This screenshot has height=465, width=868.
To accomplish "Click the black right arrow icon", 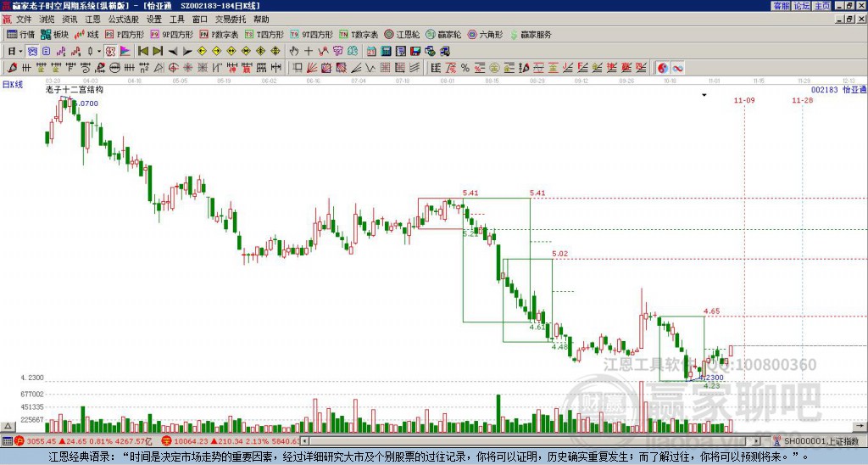I will tap(187, 52).
